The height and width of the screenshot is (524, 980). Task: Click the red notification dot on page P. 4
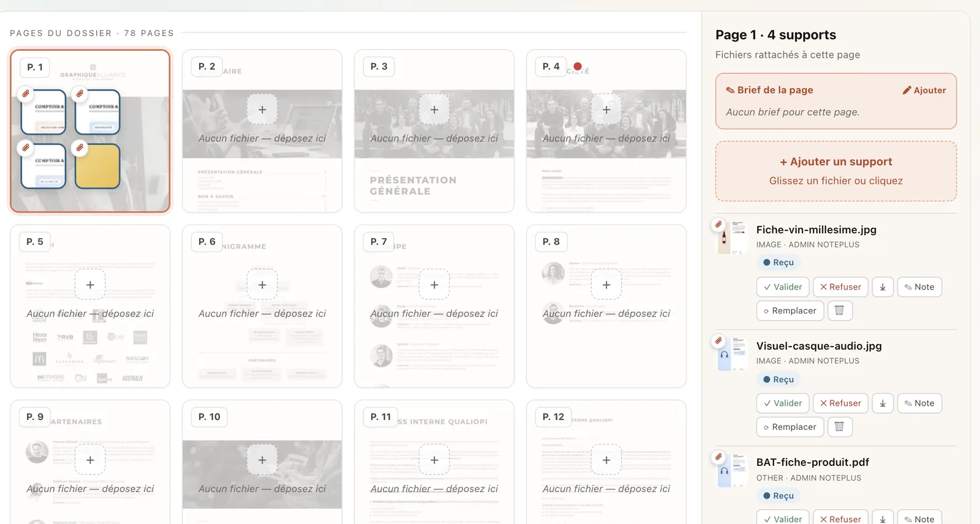578,66
